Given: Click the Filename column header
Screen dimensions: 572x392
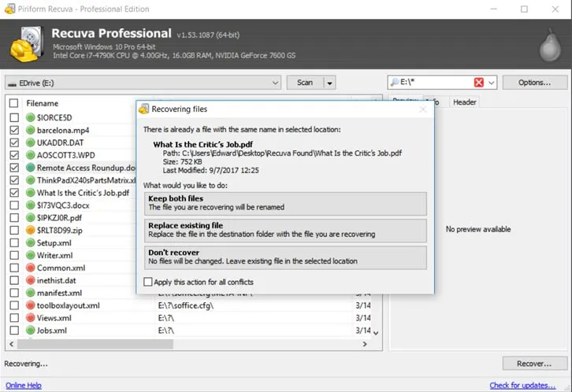Looking at the screenshot, I should [43, 103].
